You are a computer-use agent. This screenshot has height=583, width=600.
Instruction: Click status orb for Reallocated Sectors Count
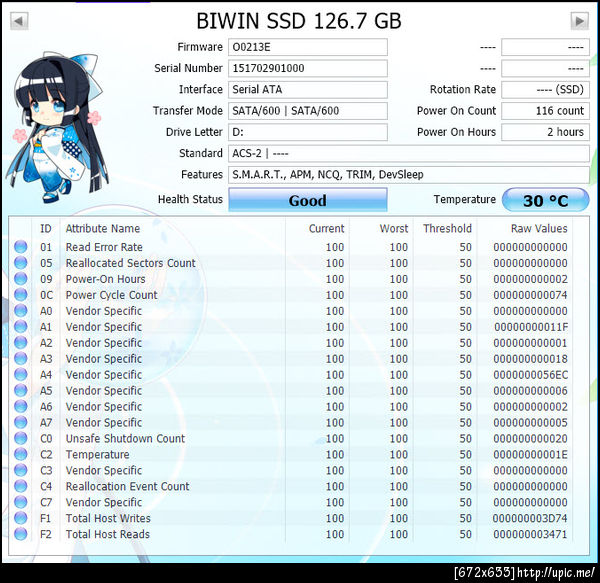tap(21, 263)
